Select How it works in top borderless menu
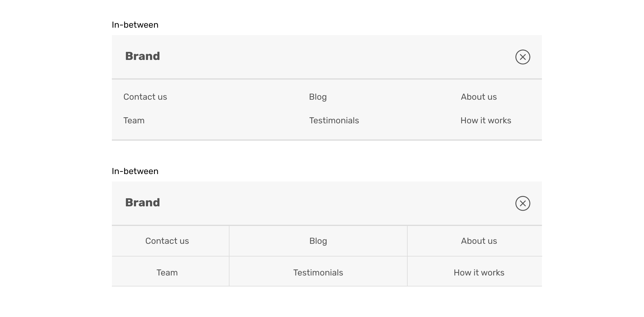This screenshot has width=644, height=317. [x=485, y=120]
